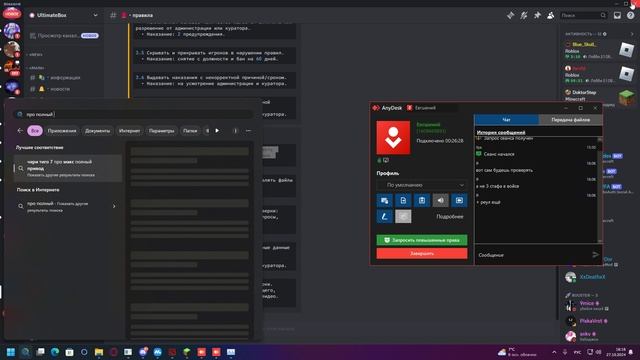Open Discord notification settings bell icon

click(524, 15)
